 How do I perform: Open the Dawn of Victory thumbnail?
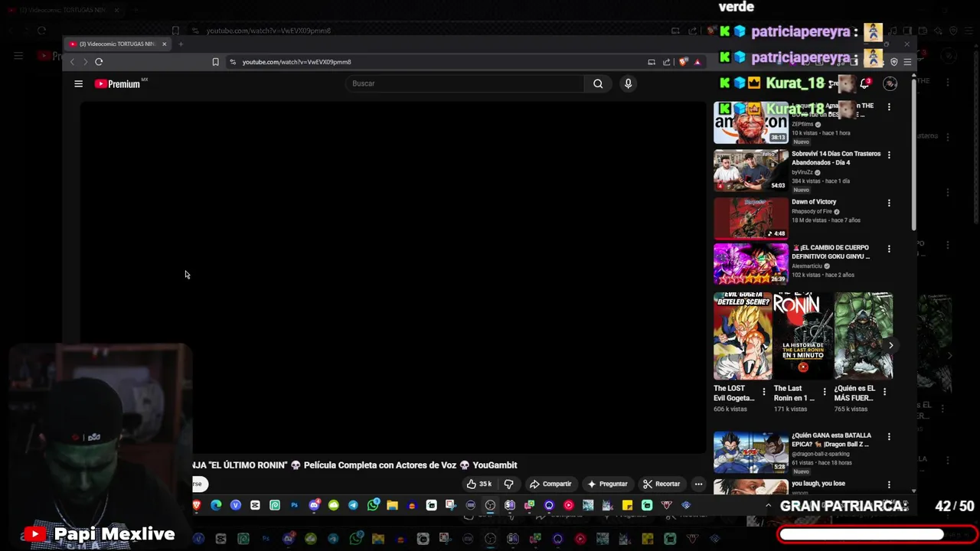coord(751,218)
